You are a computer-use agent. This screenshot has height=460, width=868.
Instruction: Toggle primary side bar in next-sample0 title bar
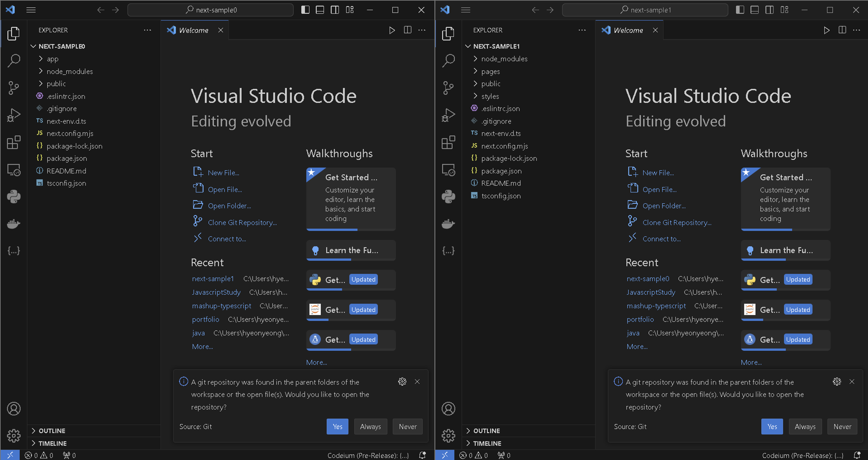click(x=306, y=10)
